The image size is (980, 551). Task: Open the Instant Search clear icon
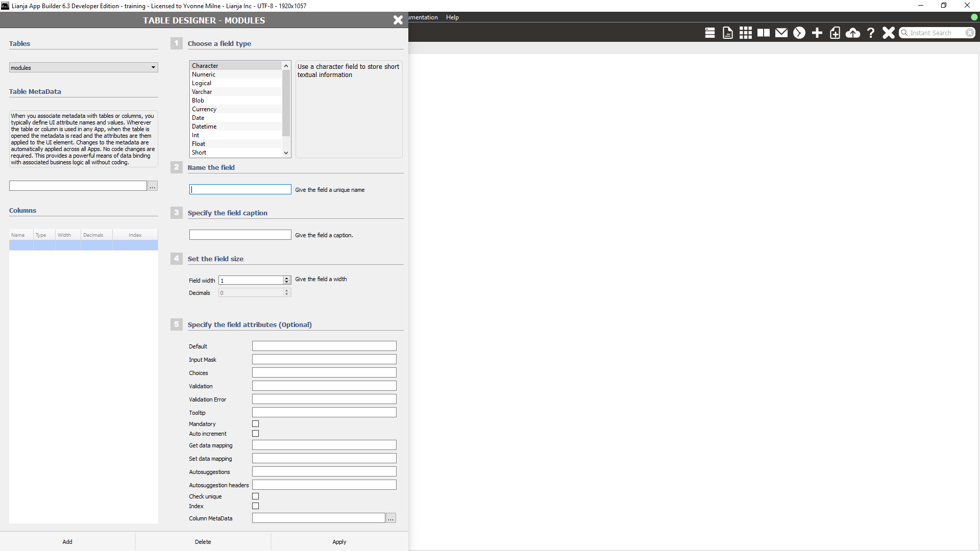pyautogui.click(x=970, y=33)
